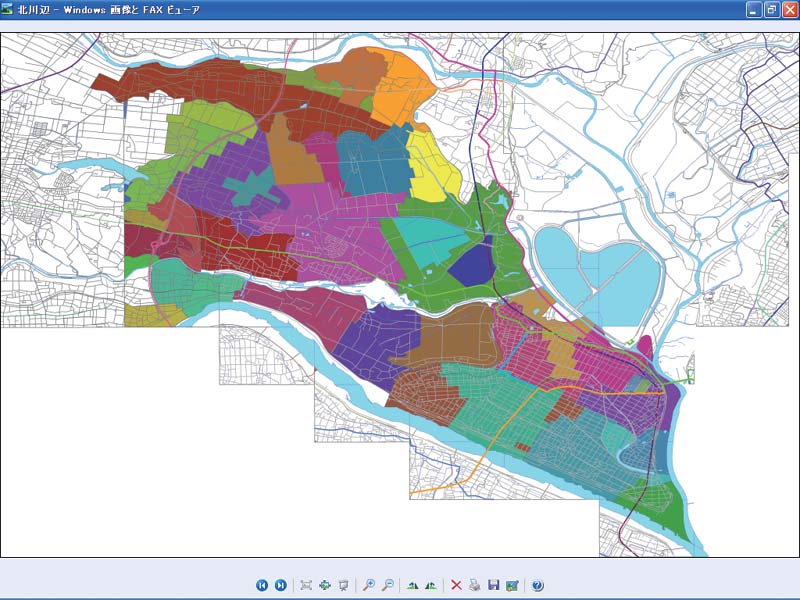Zoom out with the magnifier minus icon

(x=387, y=585)
